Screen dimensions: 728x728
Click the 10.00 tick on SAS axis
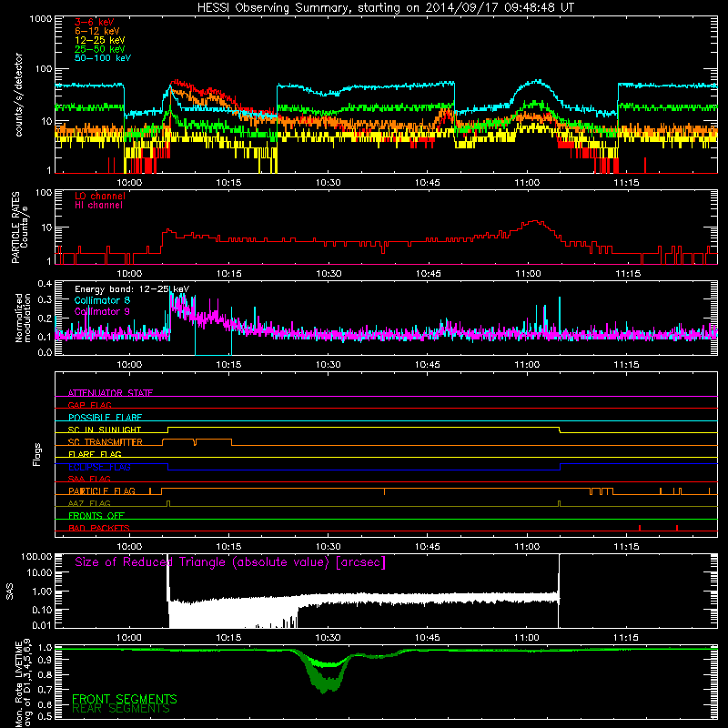(39, 572)
